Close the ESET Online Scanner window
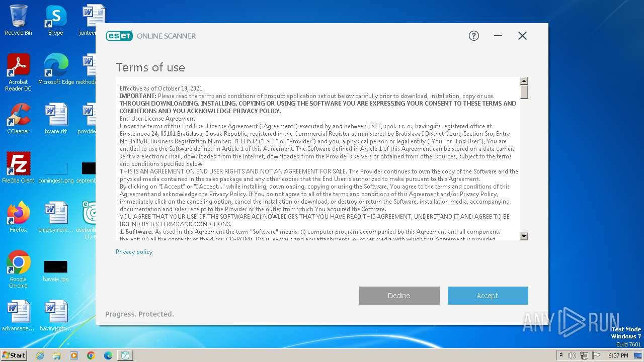This screenshot has width=644, height=362. tap(522, 36)
